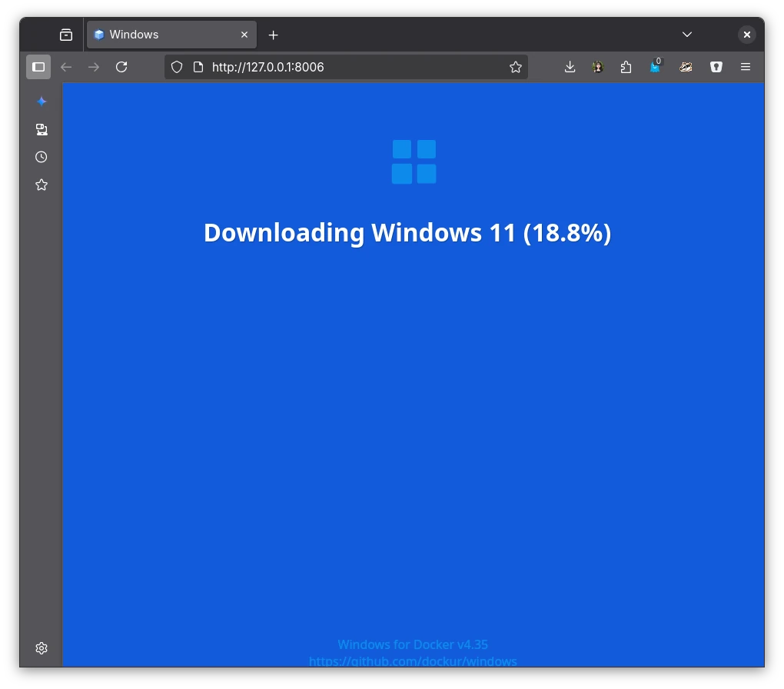Open the hamburger application menu
The width and height of the screenshot is (784, 689).
pos(745,67)
